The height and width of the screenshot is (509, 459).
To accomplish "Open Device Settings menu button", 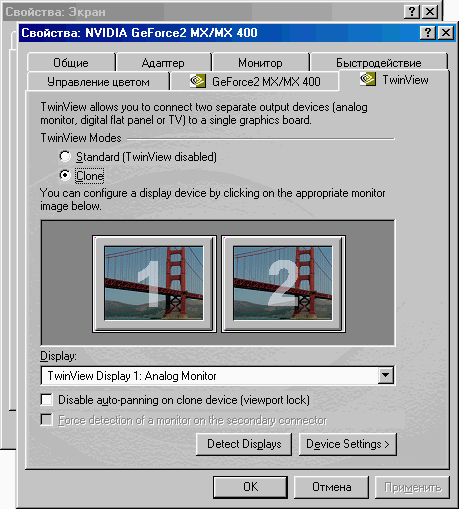I will point(348,444).
